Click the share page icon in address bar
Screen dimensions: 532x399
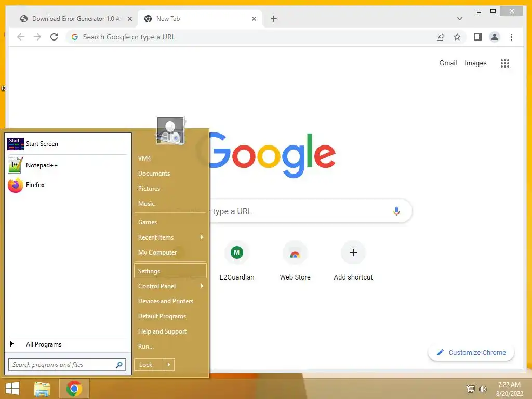pos(441,37)
